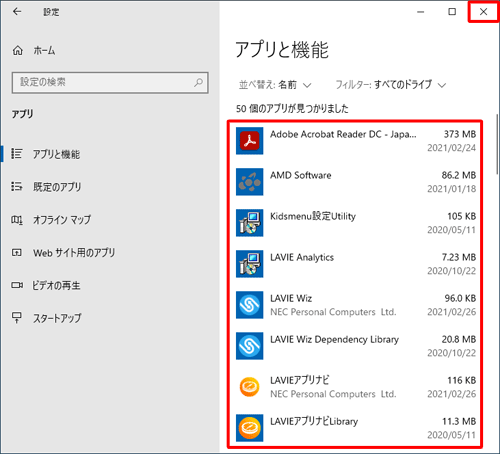Click the ビデオの再生 sidebar icon
Screen dimensions: 500x454
click(17, 285)
